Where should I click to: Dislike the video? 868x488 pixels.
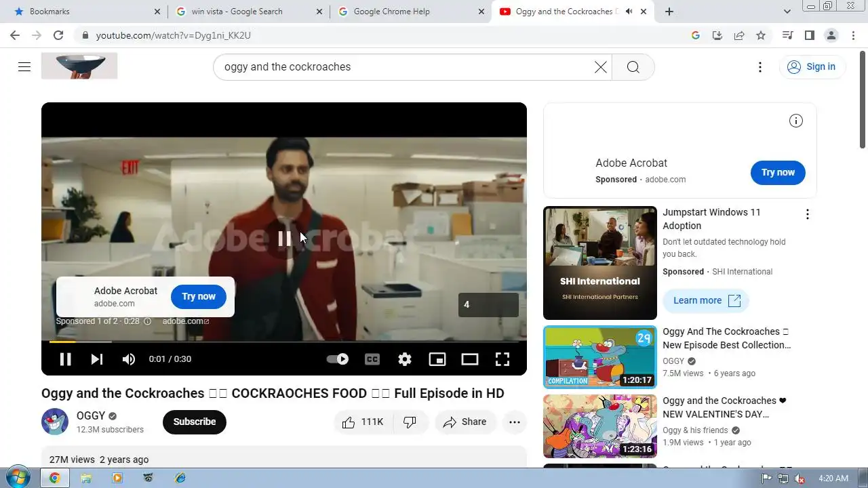coord(410,422)
